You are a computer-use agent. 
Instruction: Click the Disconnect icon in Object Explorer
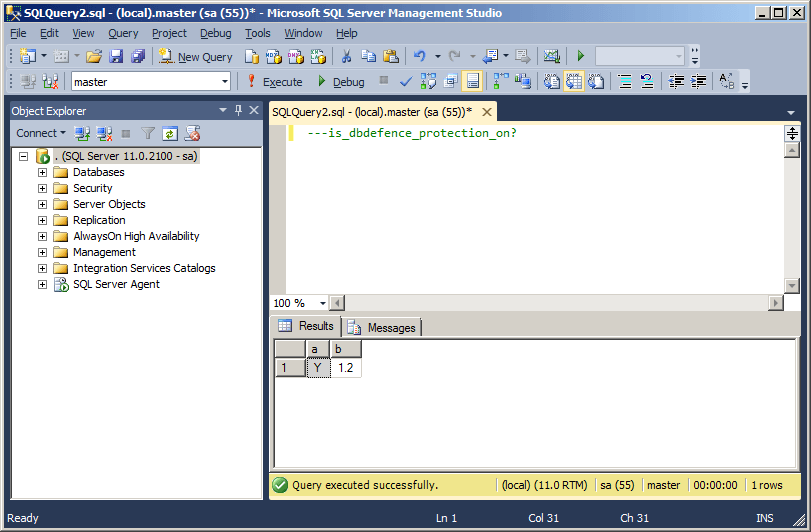[104, 133]
